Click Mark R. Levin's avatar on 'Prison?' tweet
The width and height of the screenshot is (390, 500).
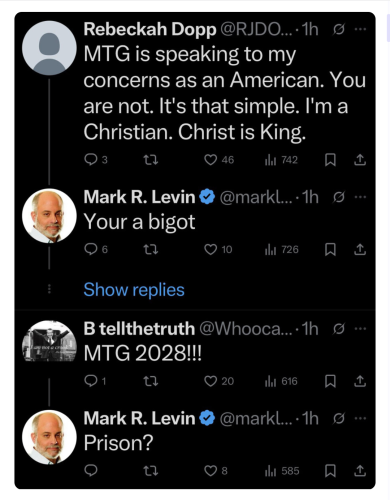[49, 437]
